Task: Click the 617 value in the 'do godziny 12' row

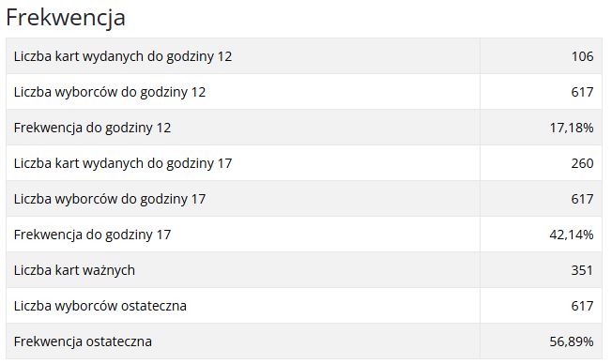Action: point(582,92)
